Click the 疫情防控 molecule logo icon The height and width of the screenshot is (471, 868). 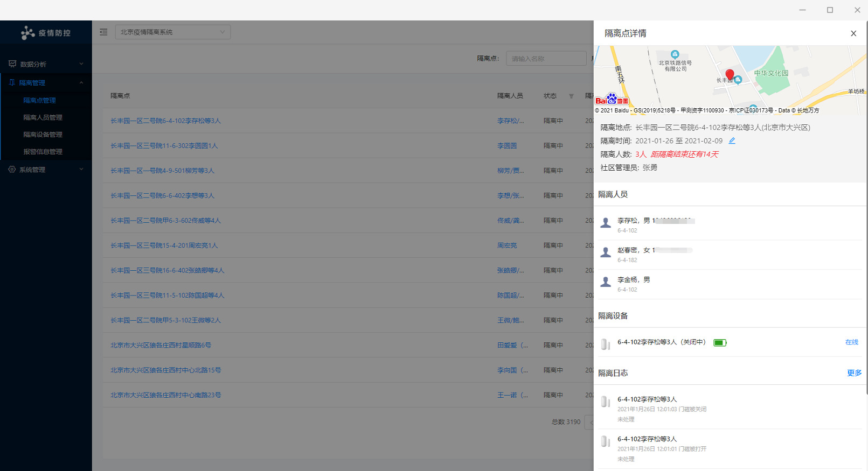click(x=27, y=33)
